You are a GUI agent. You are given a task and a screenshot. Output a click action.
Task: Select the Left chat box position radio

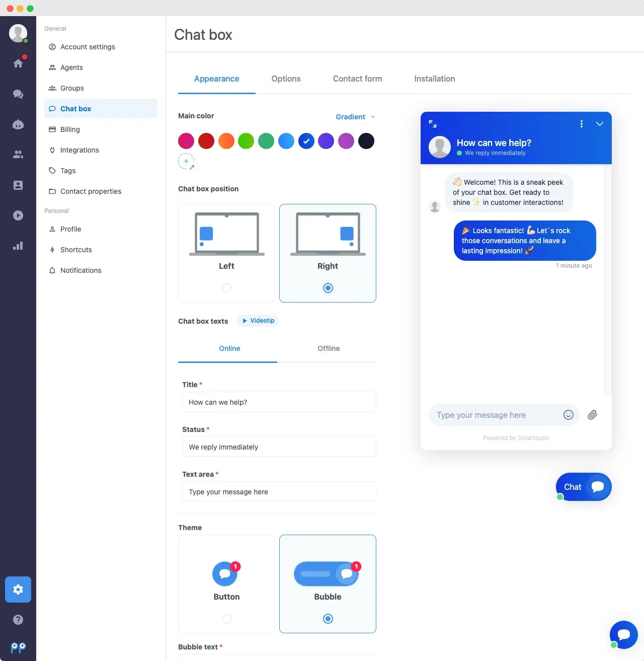[227, 288]
